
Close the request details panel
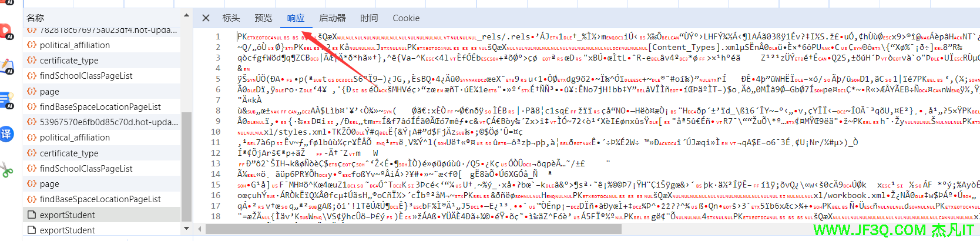tap(206, 18)
